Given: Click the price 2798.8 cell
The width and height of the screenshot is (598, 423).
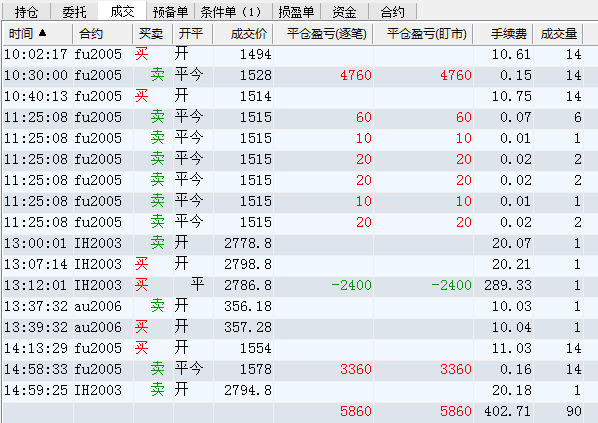Looking at the screenshot, I should click(248, 264).
